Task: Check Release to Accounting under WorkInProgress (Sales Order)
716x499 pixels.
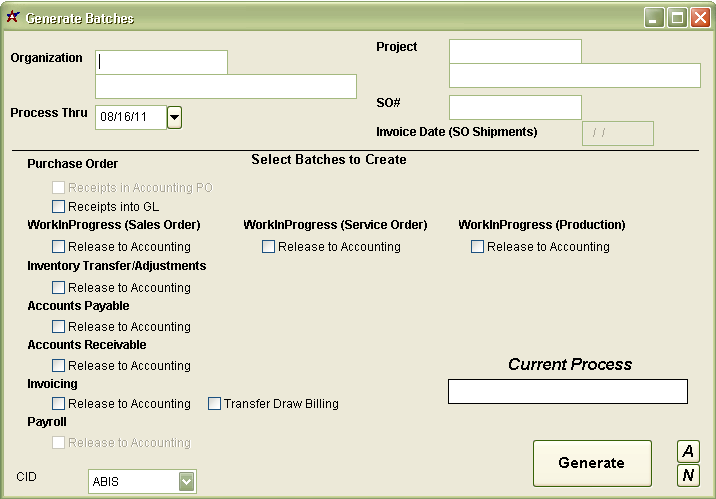Action: point(58,246)
